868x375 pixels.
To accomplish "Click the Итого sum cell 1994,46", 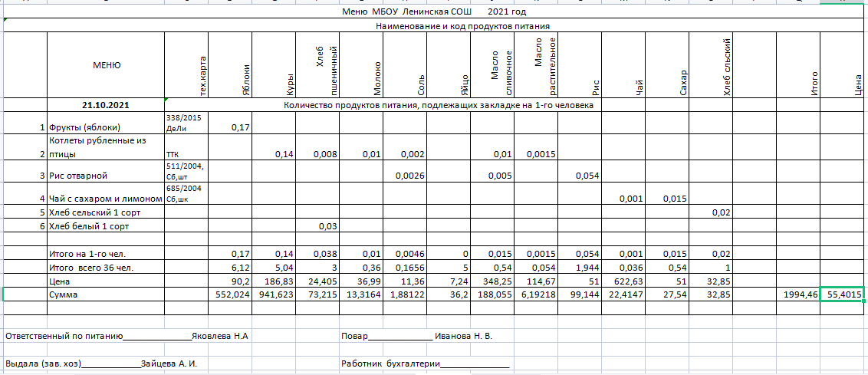I will pyautogui.click(x=797, y=294).
